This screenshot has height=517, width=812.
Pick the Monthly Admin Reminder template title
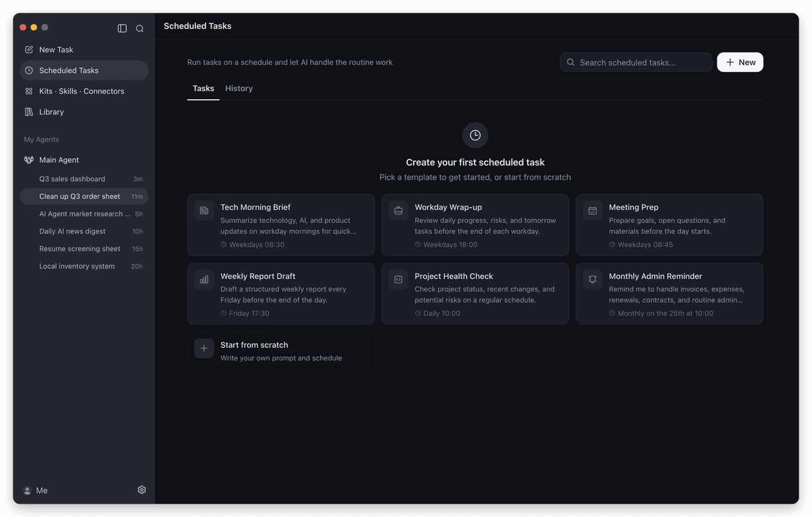tap(655, 276)
